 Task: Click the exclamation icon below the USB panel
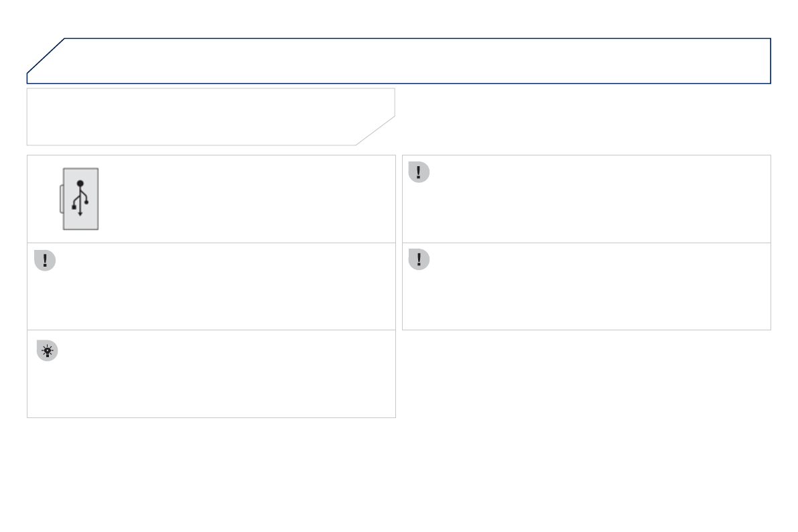pyautogui.click(x=45, y=261)
